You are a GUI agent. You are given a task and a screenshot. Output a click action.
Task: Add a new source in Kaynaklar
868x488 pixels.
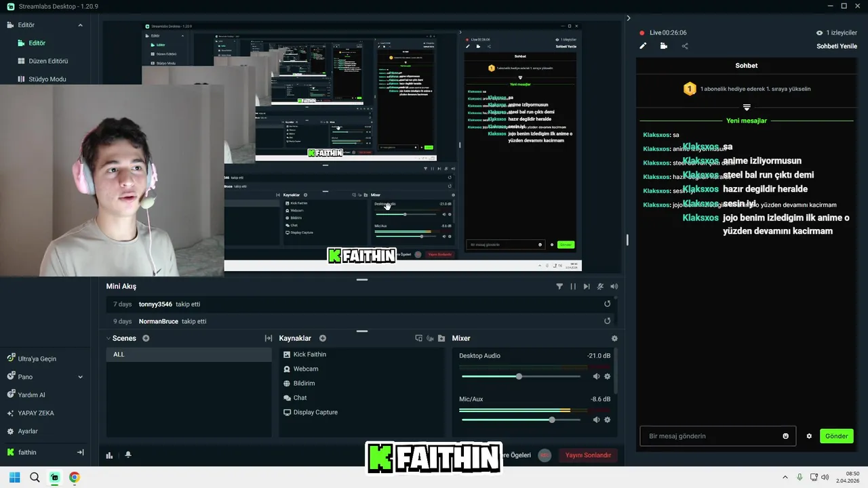coord(323,338)
